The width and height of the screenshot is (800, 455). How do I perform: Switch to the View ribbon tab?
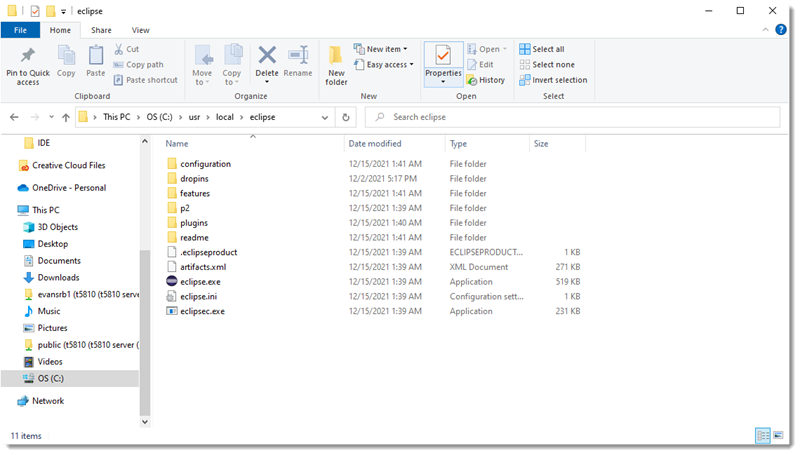(140, 30)
